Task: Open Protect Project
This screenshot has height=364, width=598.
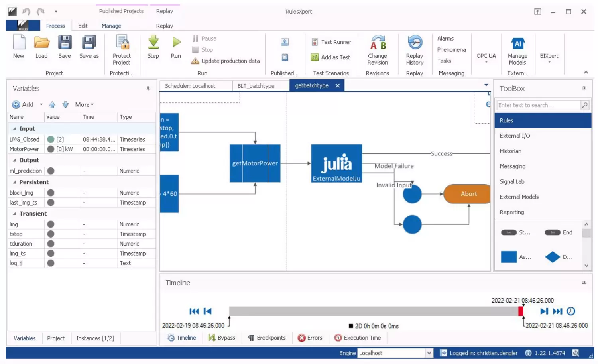Action: click(122, 50)
